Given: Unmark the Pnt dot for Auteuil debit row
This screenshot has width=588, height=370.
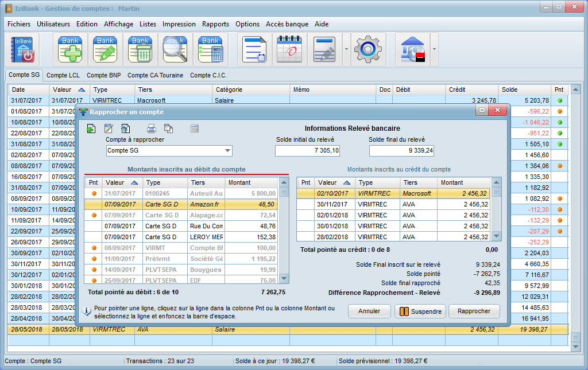Looking at the screenshot, I should tap(94, 193).
